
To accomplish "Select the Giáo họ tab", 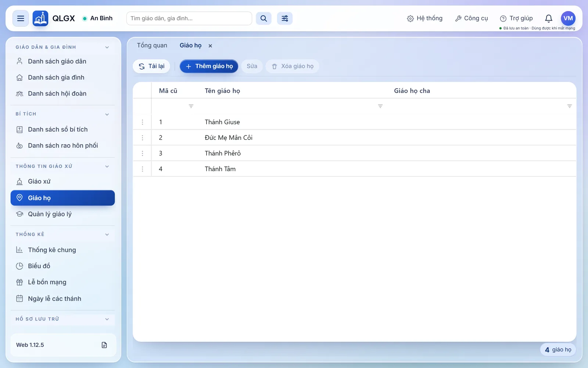I will click(190, 45).
